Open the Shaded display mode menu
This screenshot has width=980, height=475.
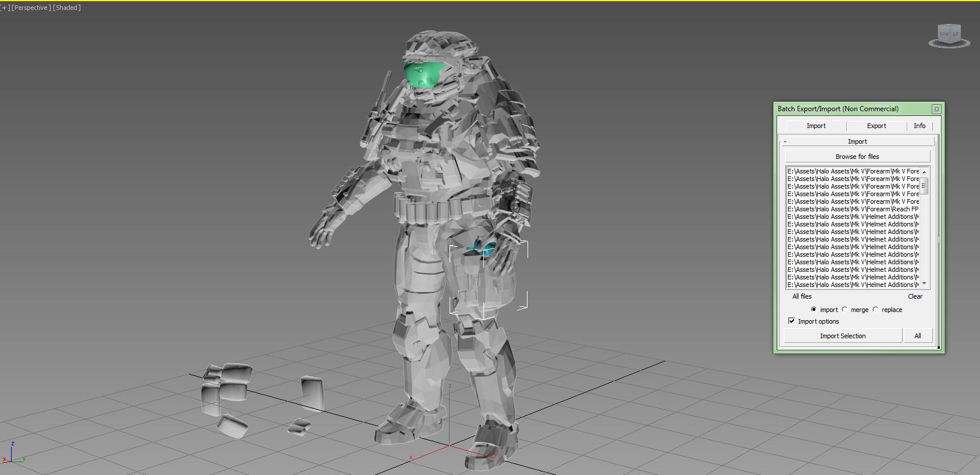click(x=67, y=8)
